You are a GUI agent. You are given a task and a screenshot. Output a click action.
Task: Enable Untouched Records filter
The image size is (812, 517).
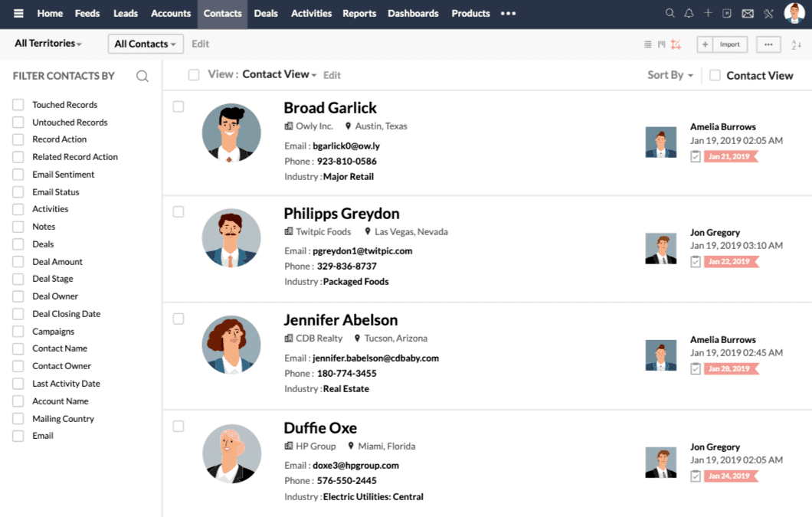(x=18, y=123)
